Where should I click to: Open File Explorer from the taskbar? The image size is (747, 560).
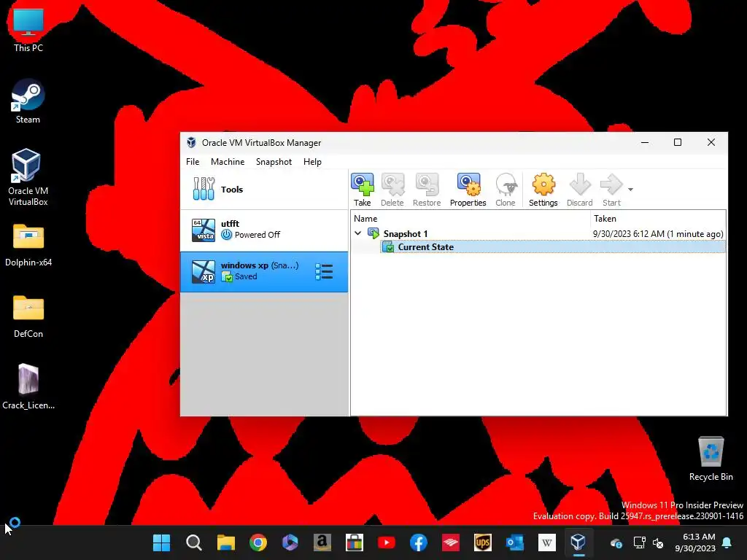point(226,542)
